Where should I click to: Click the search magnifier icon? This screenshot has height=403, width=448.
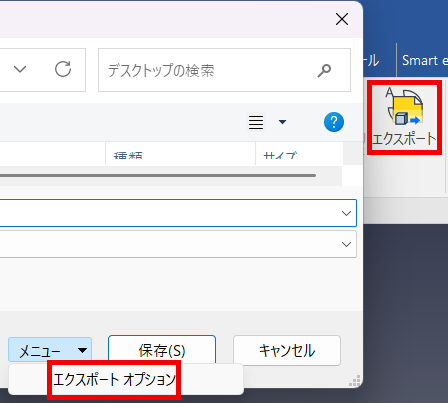coord(324,70)
